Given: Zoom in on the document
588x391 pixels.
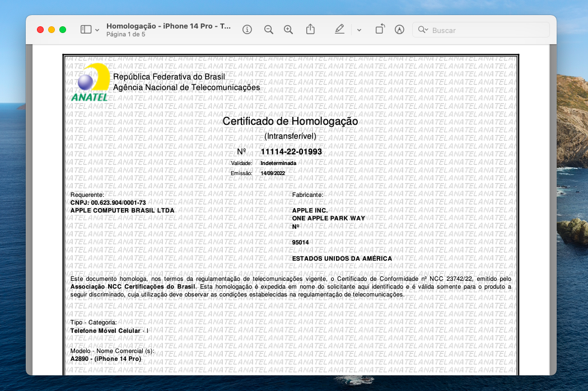Looking at the screenshot, I should tap(288, 30).
